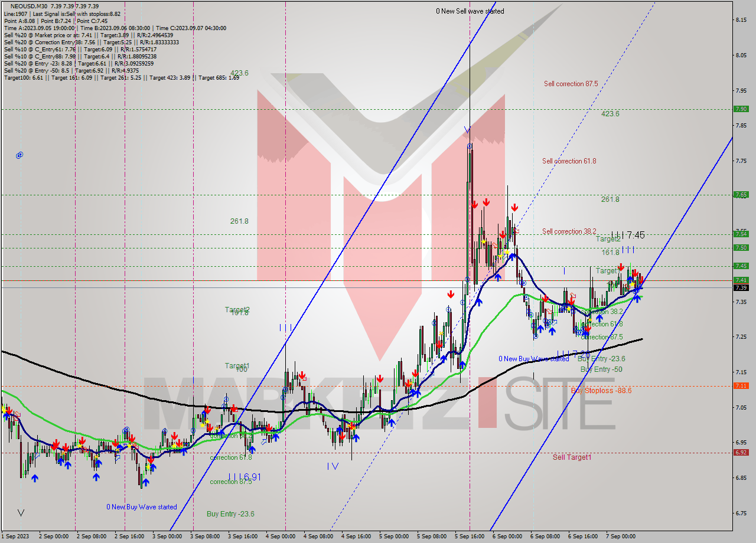Click the black 7.39 current price tag

pyautogui.click(x=741, y=287)
